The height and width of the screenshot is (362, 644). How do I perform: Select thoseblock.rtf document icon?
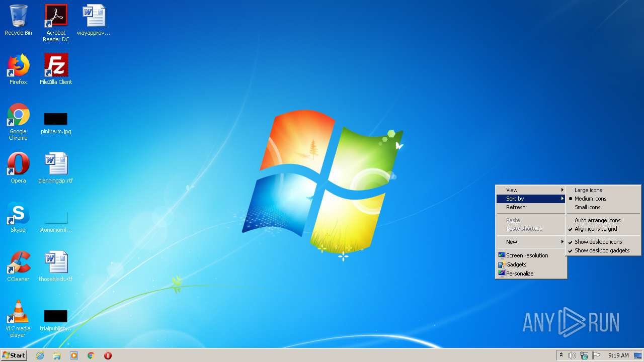[56, 266]
